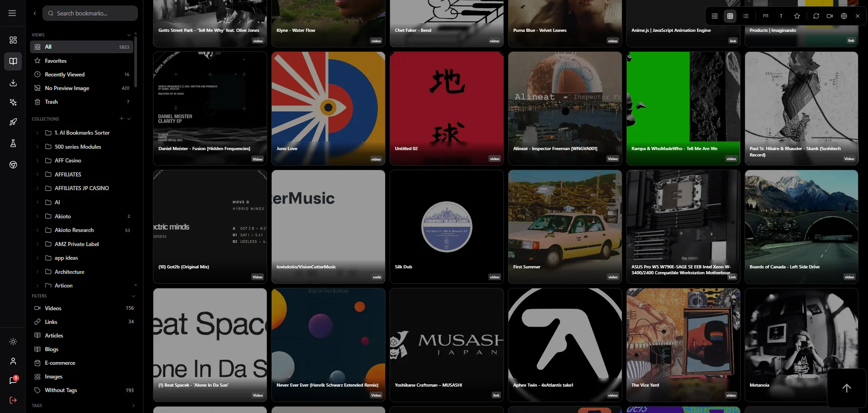Click the scroll-to-top arrow button
Image resolution: width=868 pixels, height=413 pixels.
point(847,388)
